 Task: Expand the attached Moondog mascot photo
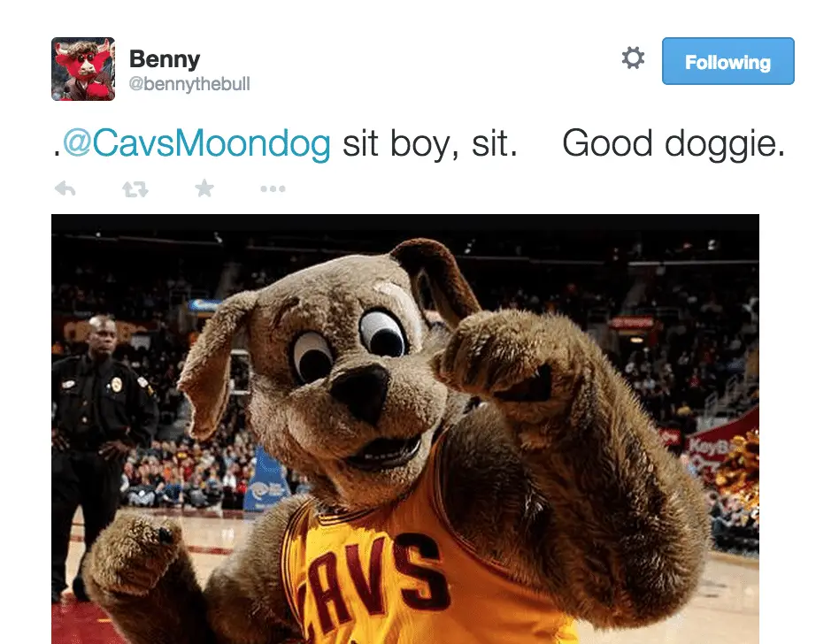point(405,429)
